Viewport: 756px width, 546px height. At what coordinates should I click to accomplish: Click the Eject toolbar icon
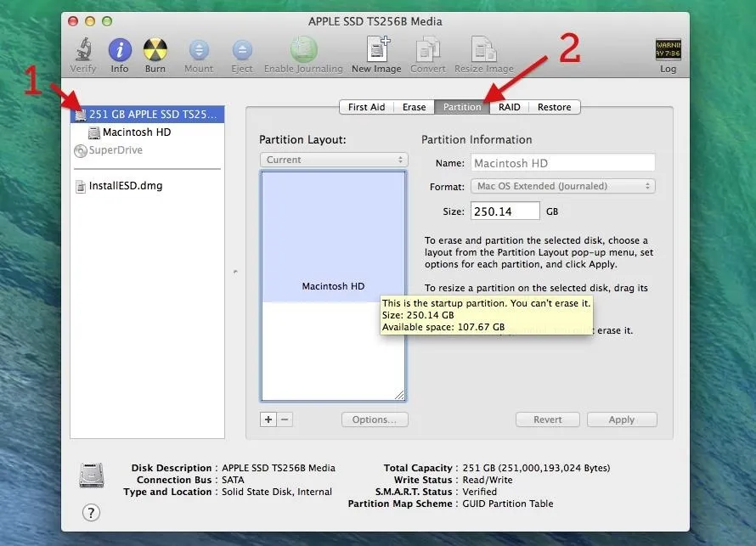pos(242,49)
